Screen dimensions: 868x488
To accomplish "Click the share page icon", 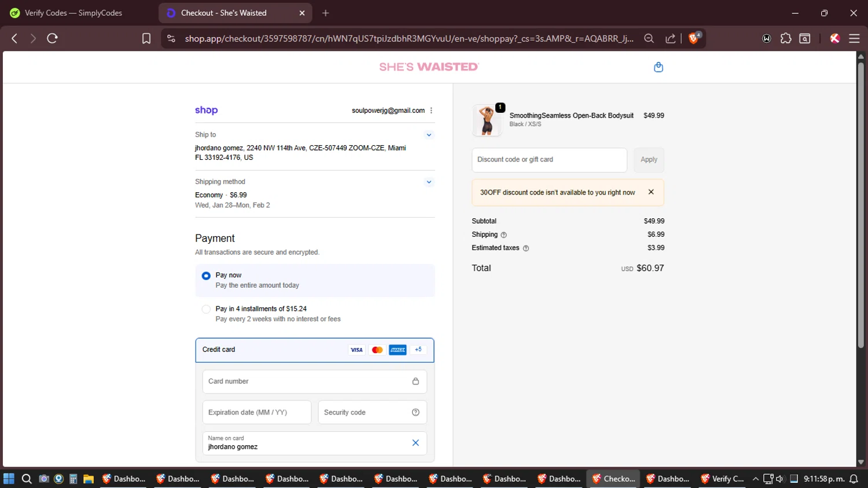I will click(670, 38).
